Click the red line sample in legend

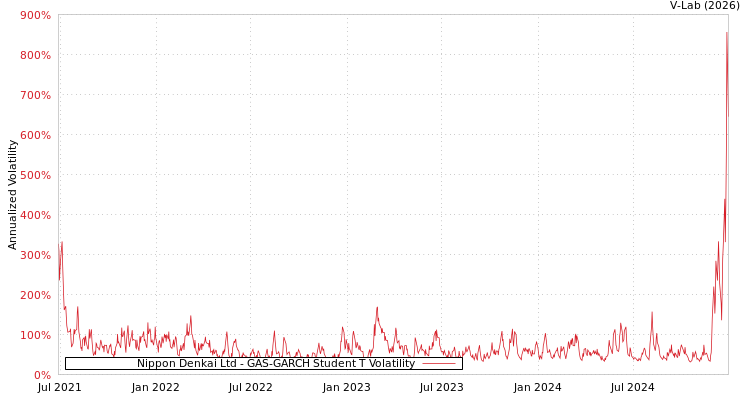440,364
